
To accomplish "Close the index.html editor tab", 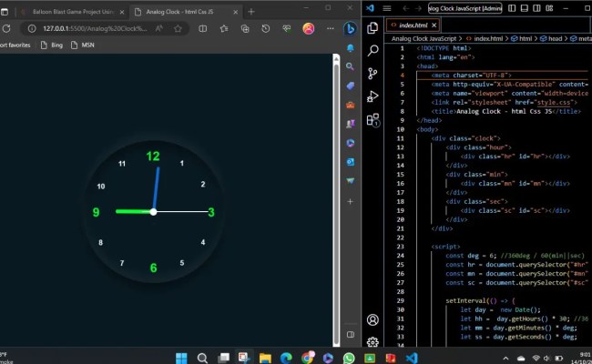I will coord(434,25).
